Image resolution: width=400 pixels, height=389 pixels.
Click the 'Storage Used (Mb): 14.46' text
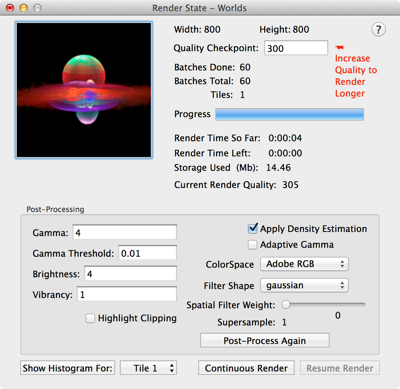click(232, 167)
